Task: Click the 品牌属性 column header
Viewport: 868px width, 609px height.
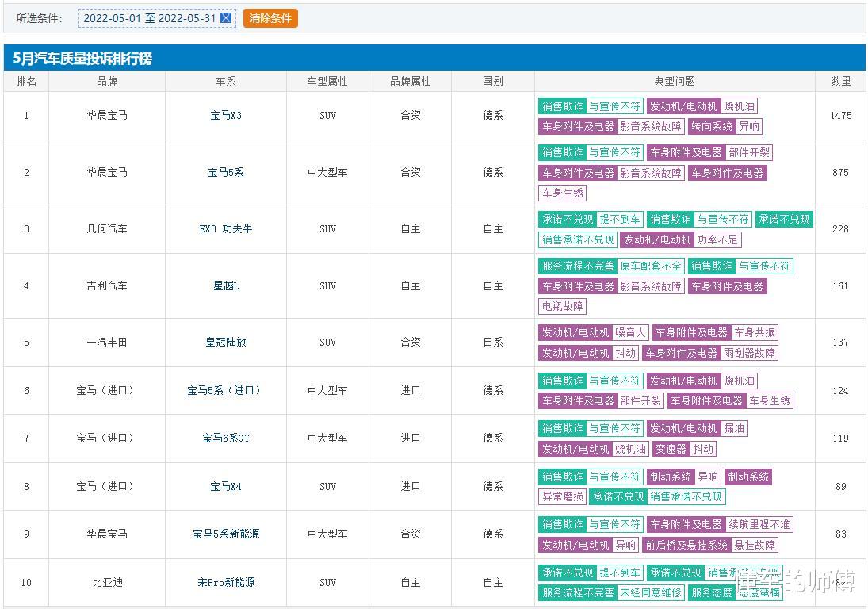Action: click(410, 81)
